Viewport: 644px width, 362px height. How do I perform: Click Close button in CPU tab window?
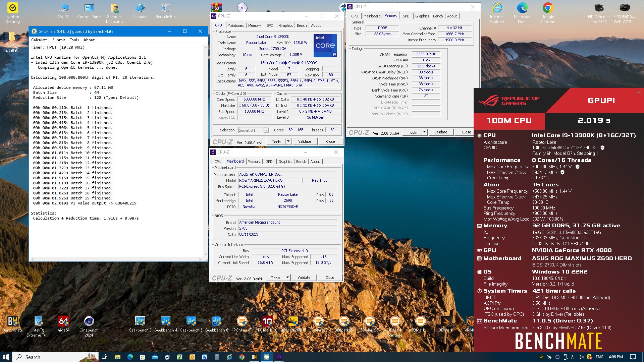(330, 141)
